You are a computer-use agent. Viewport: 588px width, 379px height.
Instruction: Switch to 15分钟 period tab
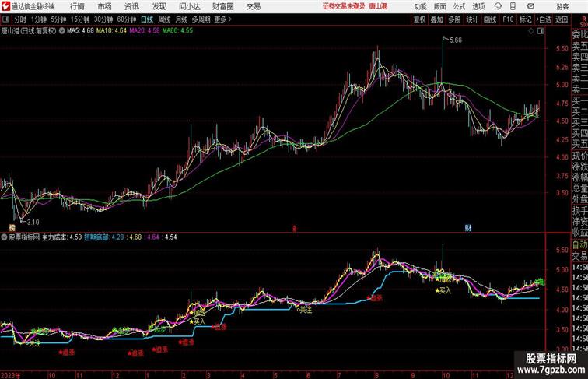tap(80, 19)
